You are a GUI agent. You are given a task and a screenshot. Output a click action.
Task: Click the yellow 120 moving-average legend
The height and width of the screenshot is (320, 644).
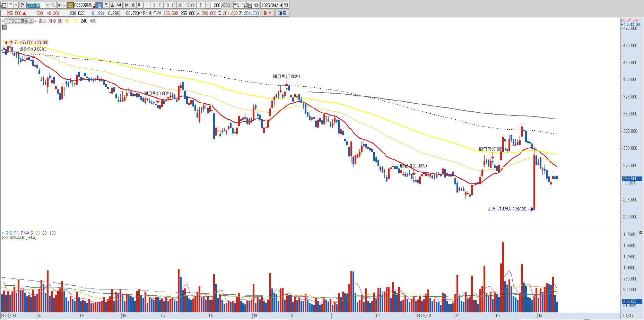pos(75,21)
